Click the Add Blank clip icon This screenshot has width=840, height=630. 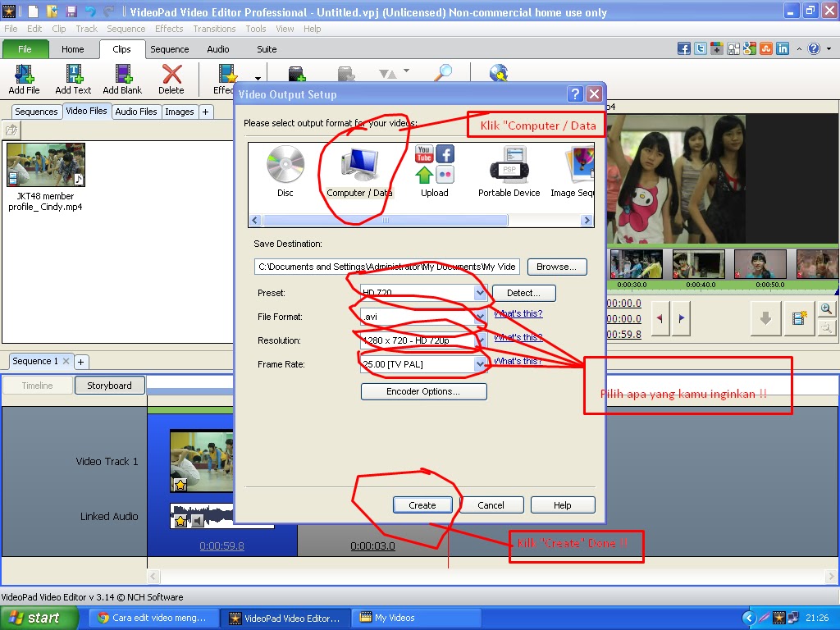123,79
